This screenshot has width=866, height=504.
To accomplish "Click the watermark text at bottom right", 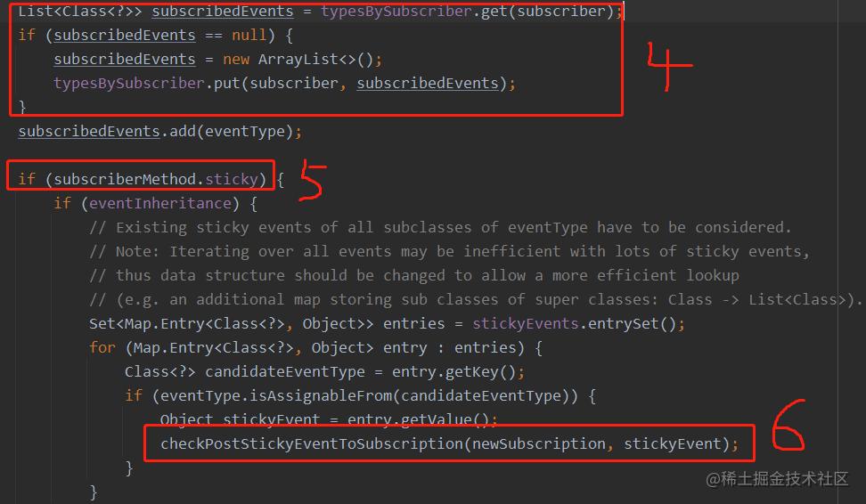I will click(x=777, y=478).
